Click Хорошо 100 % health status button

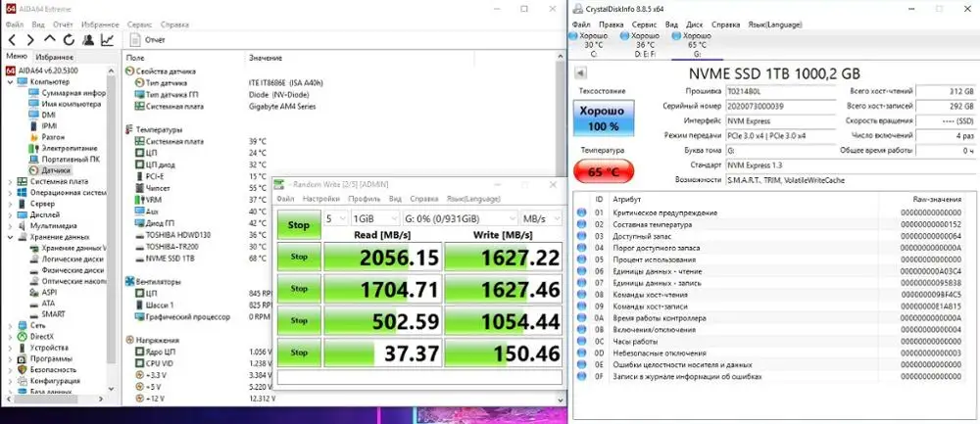pyautogui.click(x=603, y=118)
